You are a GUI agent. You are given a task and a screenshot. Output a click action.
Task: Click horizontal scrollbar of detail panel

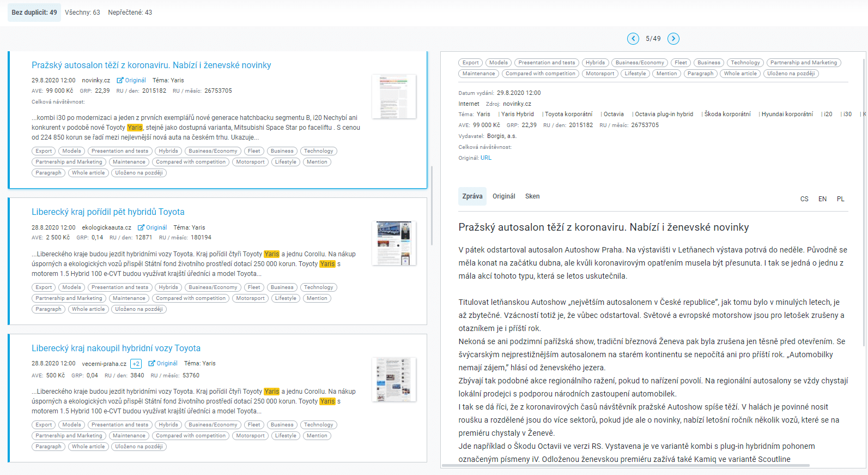(626, 465)
